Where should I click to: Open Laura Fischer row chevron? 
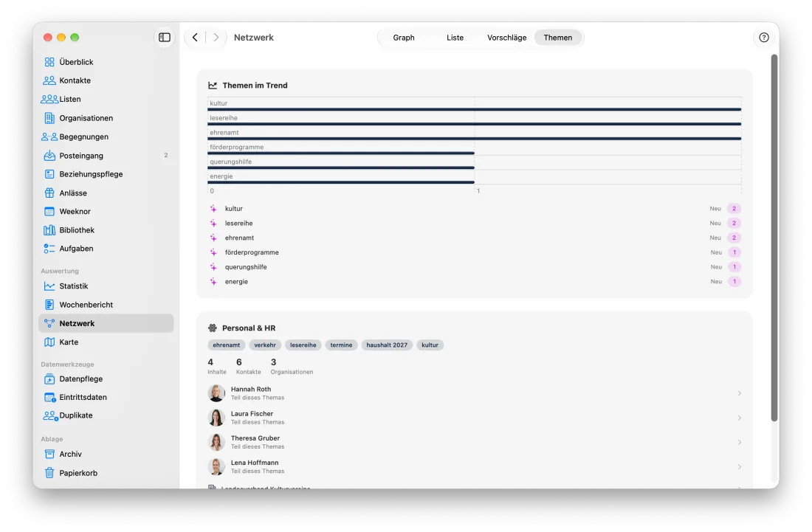tap(740, 418)
